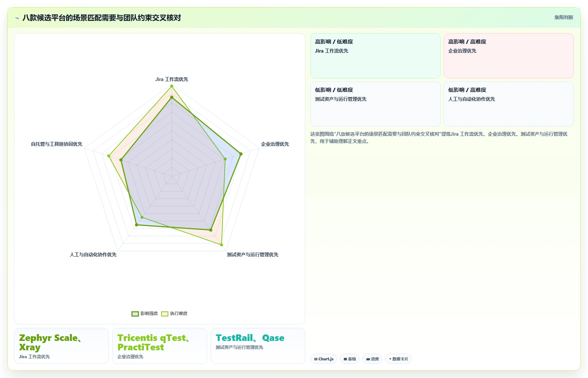
Task: Open the 低影响 / 高难度 quadrant card
Action: point(508,104)
